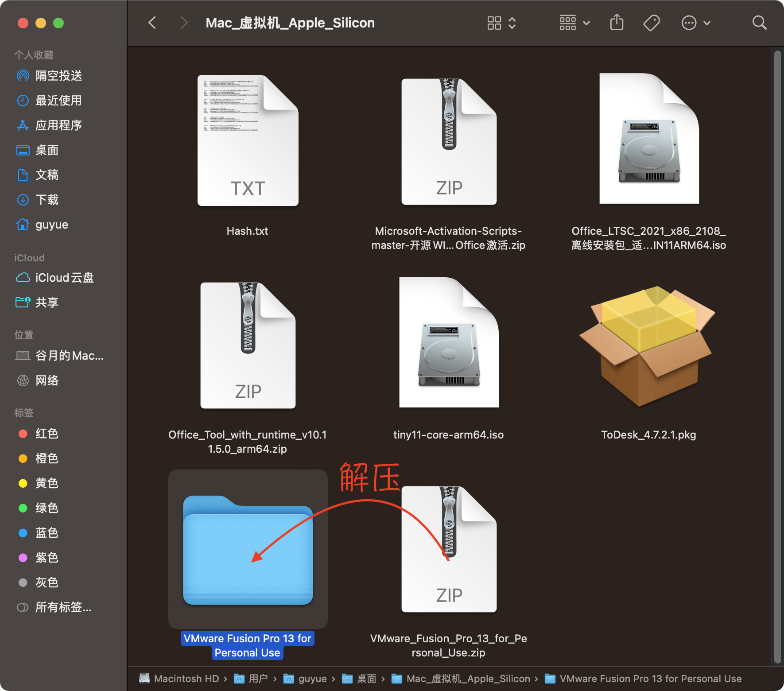Click the Search magnifier icon
The height and width of the screenshot is (691, 784).
759,23
